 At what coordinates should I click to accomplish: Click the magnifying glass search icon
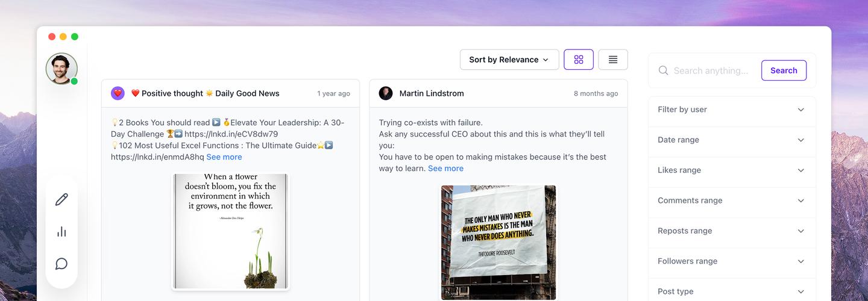click(x=663, y=70)
